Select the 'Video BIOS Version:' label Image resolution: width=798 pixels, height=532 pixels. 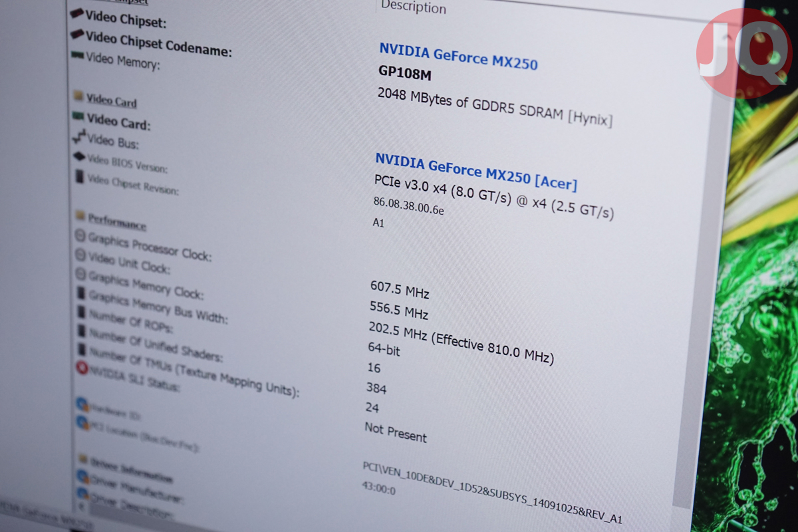coord(128,164)
